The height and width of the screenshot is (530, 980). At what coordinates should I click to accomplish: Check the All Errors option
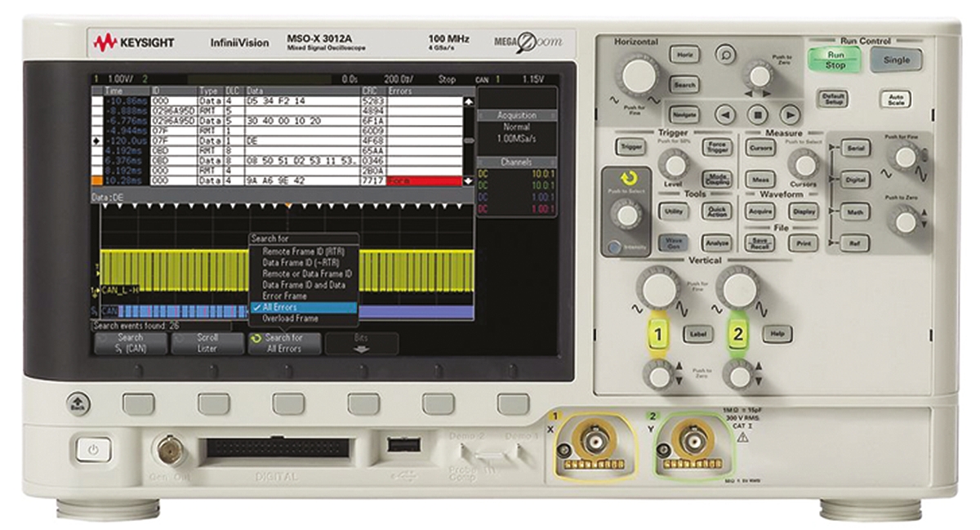click(x=303, y=307)
